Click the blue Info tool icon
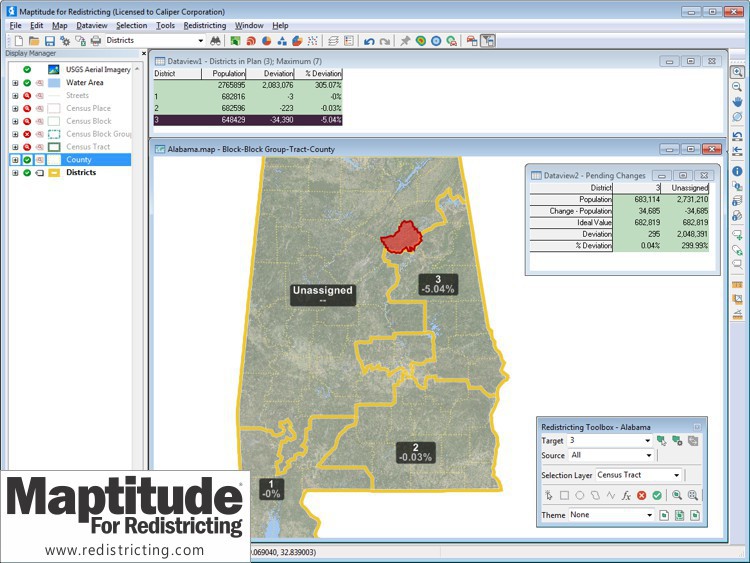750x563 pixels. [737, 171]
